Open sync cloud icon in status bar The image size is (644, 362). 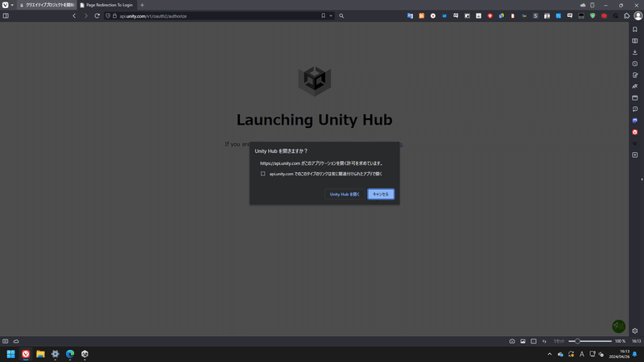click(x=16, y=341)
